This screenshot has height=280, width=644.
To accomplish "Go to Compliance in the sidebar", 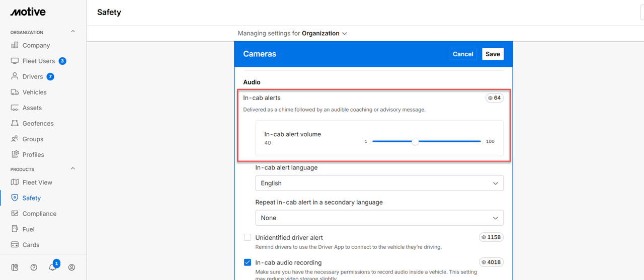I will (39, 214).
